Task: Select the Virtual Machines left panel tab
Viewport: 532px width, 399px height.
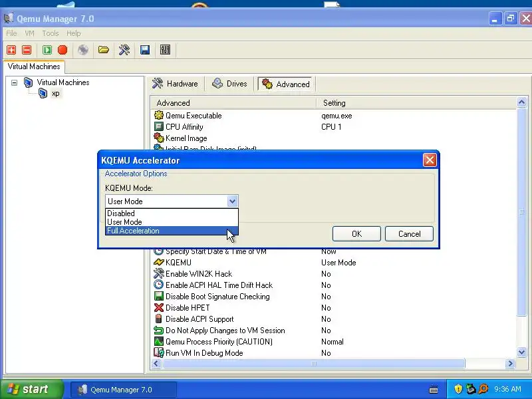Action: (x=34, y=66)
